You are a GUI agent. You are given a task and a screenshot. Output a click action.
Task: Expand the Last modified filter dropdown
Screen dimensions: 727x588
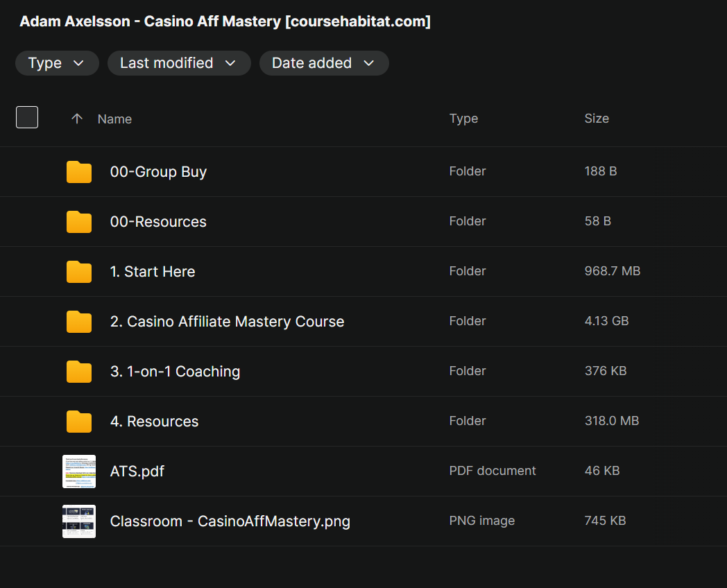(179, 63)
